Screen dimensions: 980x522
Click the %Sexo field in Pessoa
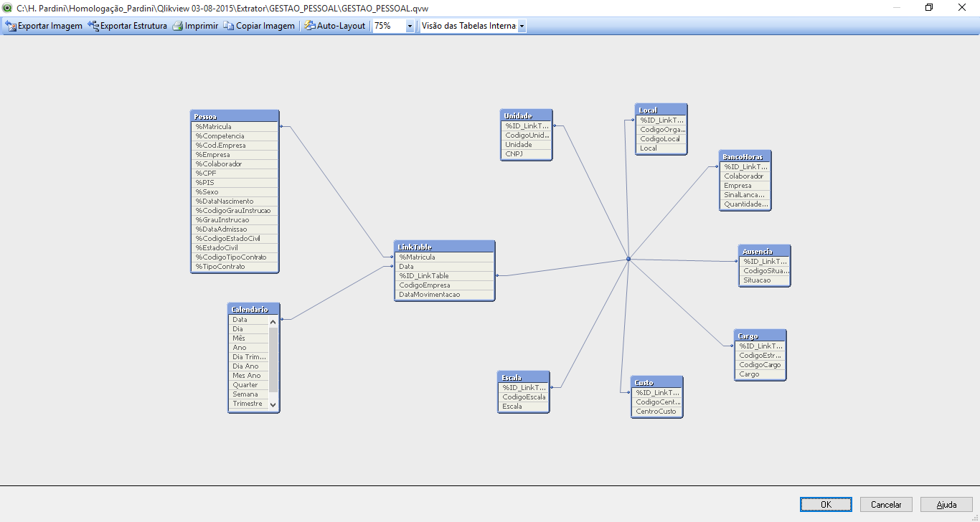[235, 191]
